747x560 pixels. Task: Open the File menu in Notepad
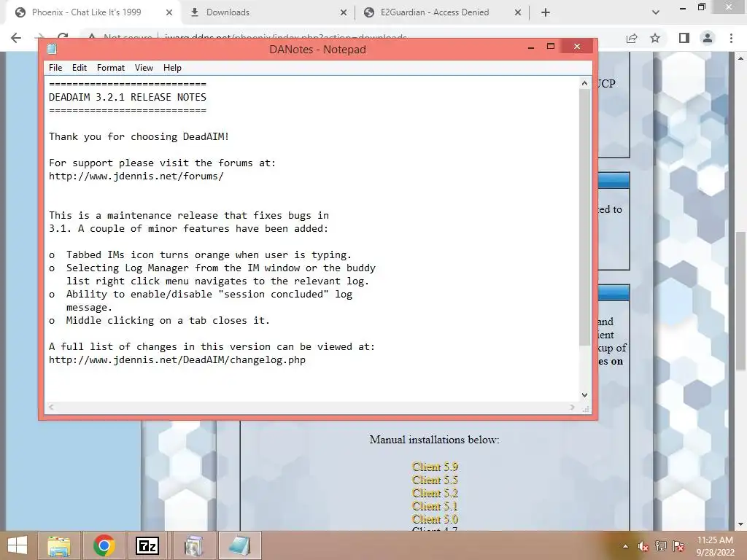[55, 68]
